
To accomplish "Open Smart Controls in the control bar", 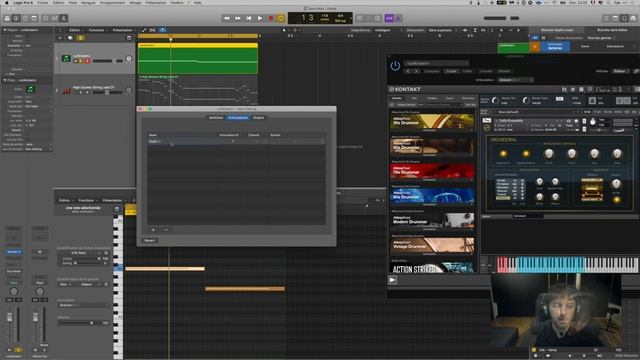I will coord(46,18).
